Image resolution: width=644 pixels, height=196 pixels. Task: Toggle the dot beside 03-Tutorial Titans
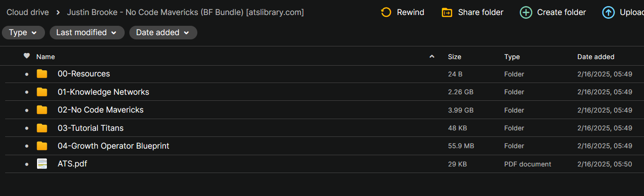[x=27, y=128]
